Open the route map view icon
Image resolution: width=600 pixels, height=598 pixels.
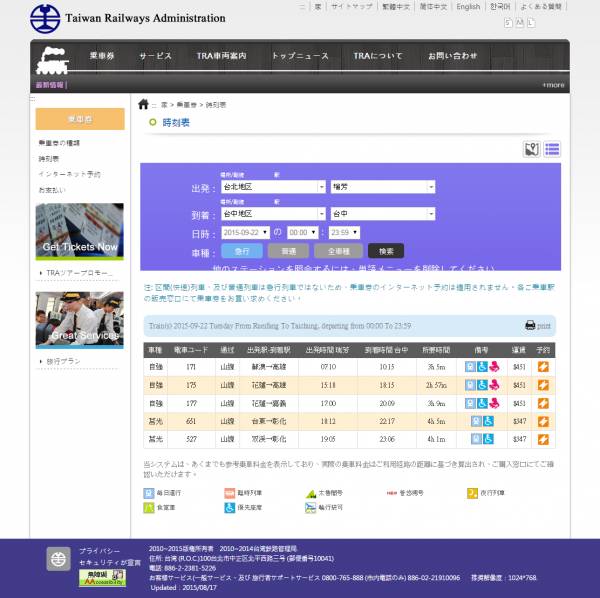pyautogui.click(x=532, y=149)
